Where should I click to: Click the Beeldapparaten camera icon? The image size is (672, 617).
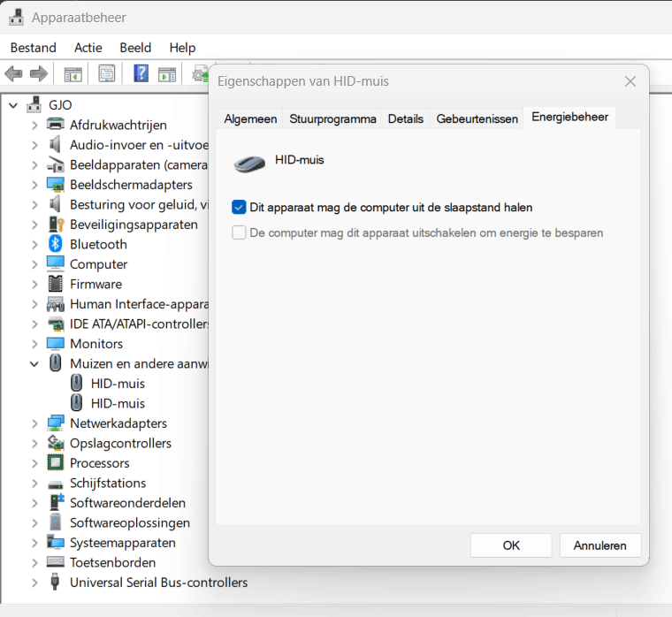[56, 164]
